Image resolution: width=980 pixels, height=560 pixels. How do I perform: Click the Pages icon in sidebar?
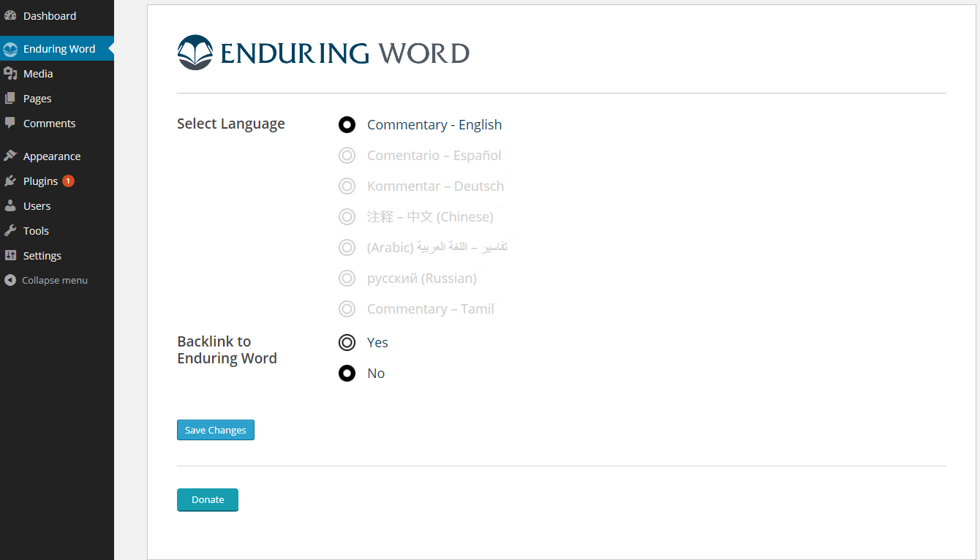point(10,99)
